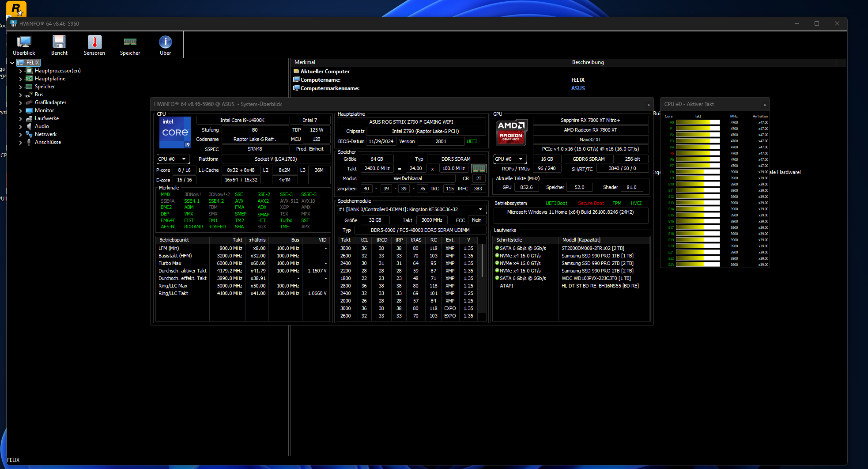Expand the Laufwerke node

pyautogui.click(x=20, y=118)
